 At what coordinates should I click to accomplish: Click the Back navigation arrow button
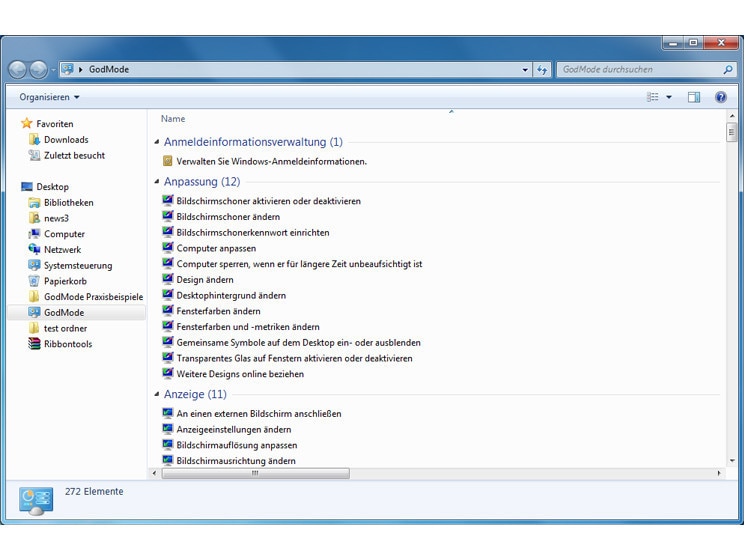point(18,70)
